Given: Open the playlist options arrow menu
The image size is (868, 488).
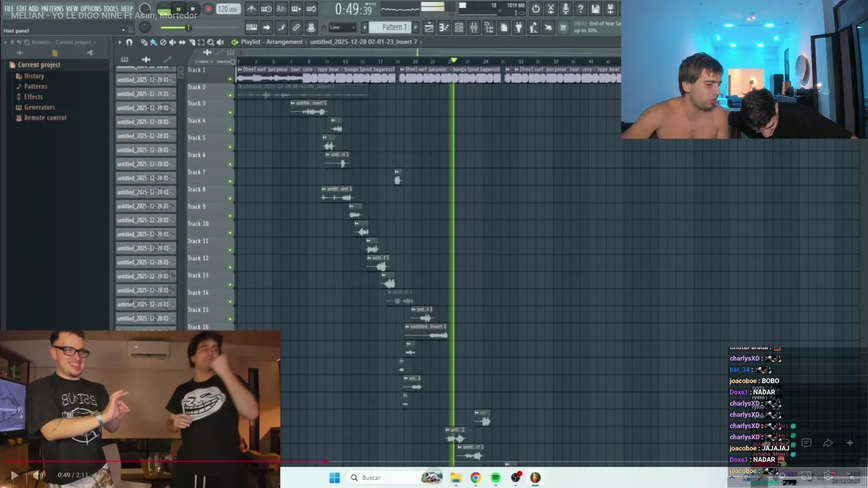Looking at the screenshot, I should [120, 42].
